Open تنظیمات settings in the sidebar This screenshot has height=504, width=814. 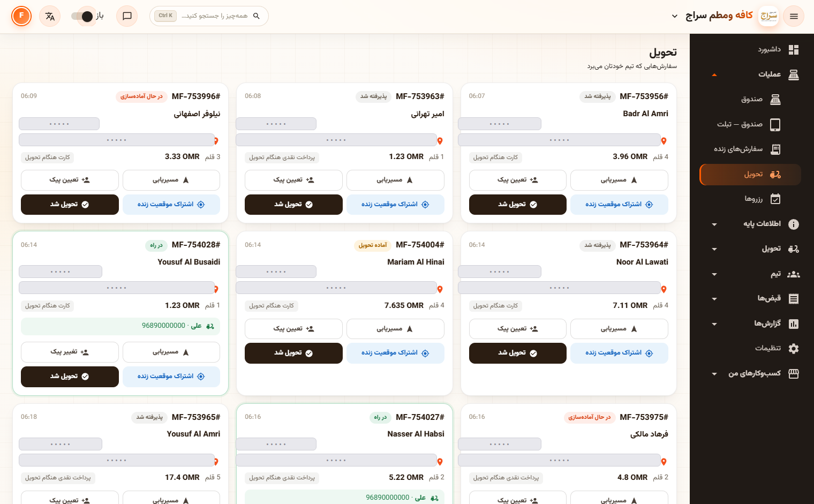750,348
